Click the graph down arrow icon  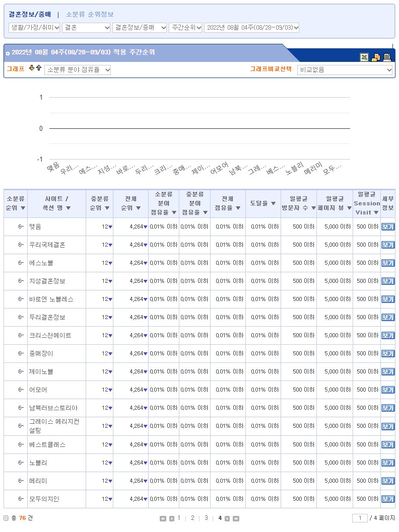pyautogui.click(x=32, y=68)
